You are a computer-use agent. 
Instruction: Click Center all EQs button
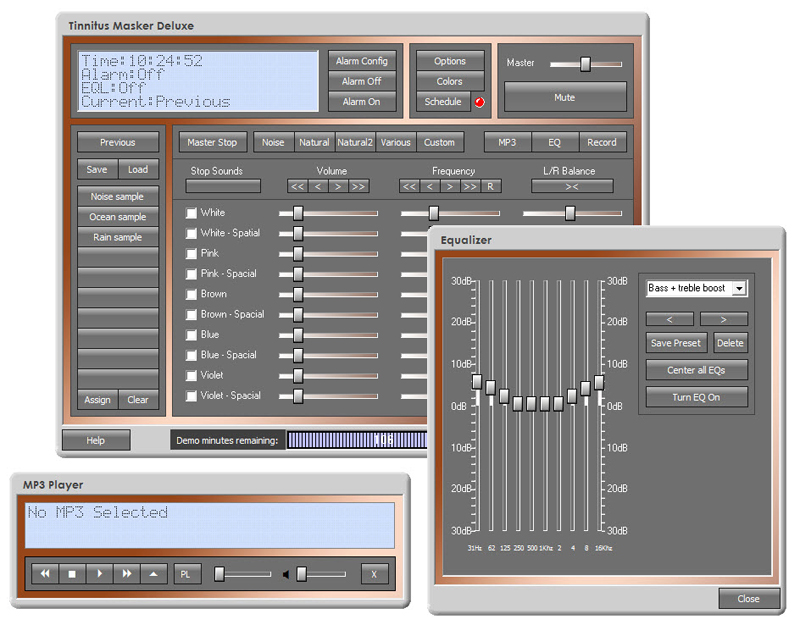coord(696,370)
